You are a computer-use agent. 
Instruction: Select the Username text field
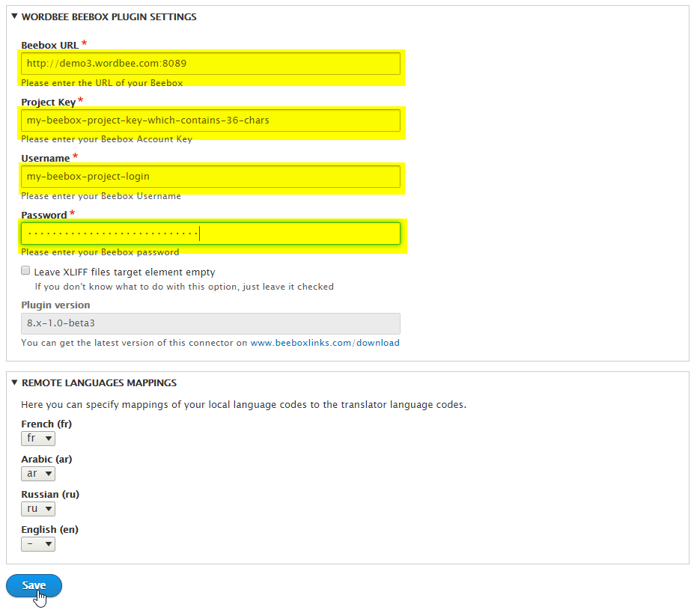210,177
